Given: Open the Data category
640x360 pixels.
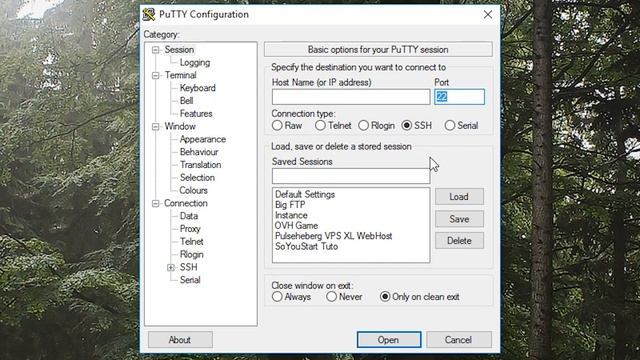Looking at the screenshot, I should tap(189, 216).
